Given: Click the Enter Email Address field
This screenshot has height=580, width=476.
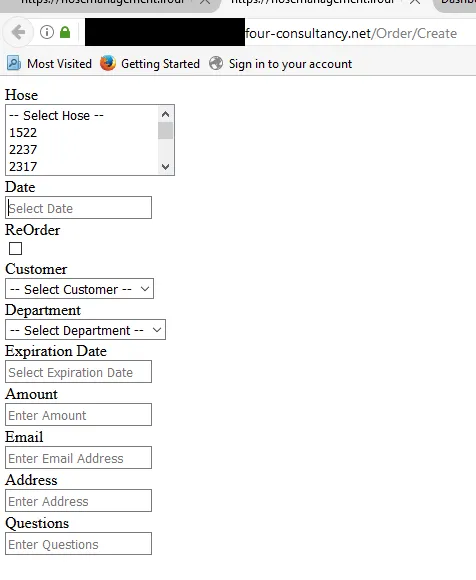Looking at the screenshot, I should [x=78, y=458].
